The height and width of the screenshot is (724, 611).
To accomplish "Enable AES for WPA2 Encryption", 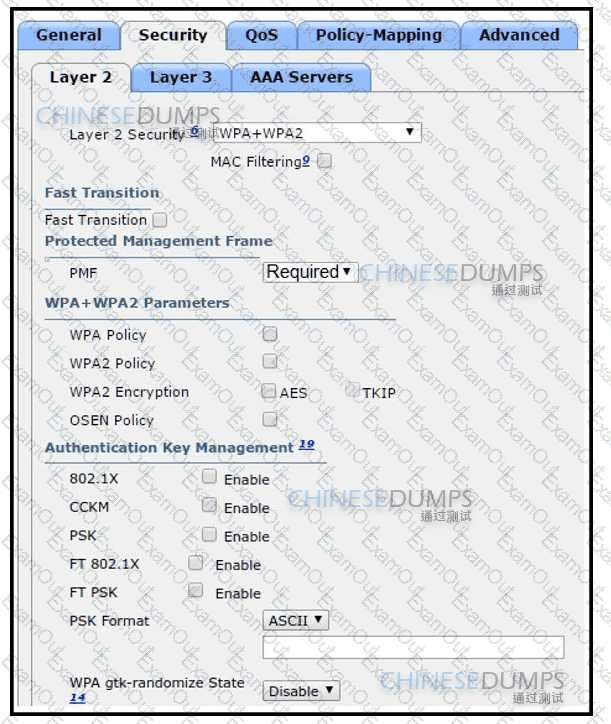I will click(270, 392).
